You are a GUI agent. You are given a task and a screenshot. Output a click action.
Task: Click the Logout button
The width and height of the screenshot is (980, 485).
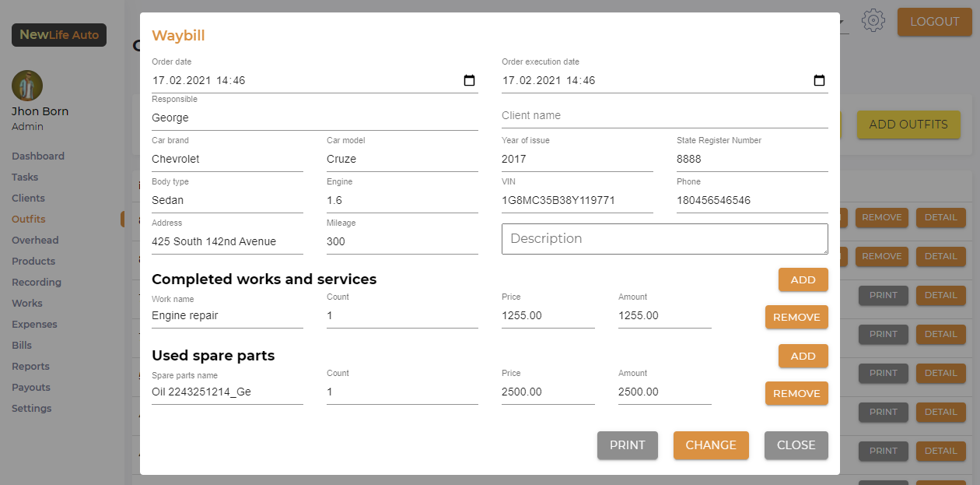[934, 22]
